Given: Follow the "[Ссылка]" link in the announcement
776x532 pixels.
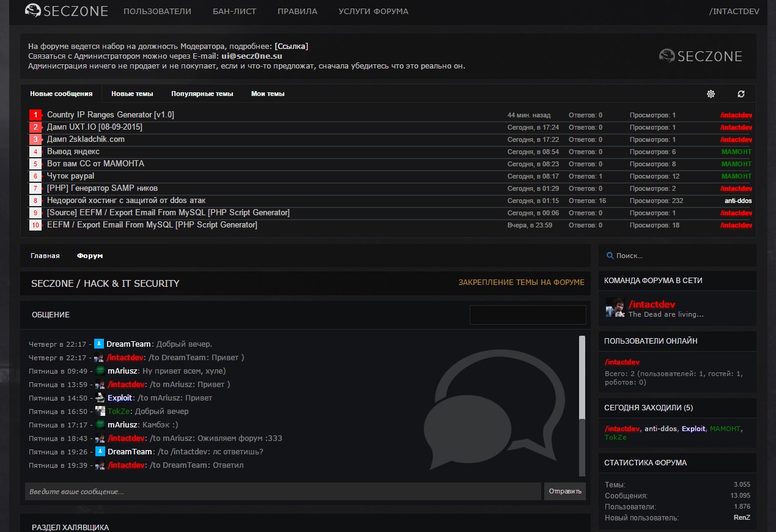Looking at the screenshot, I should [291, 46].
